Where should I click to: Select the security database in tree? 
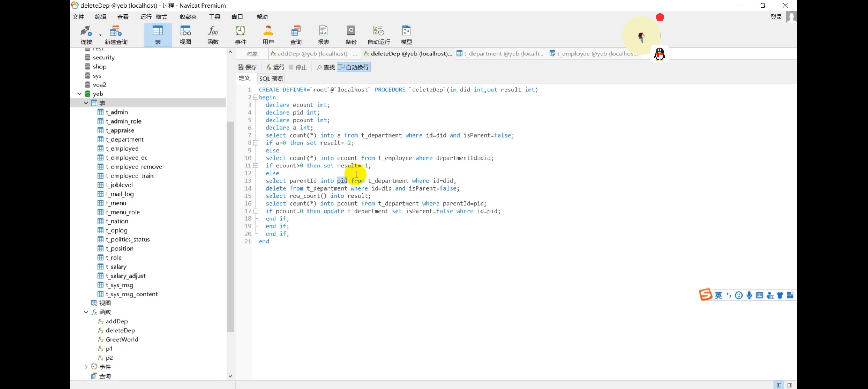tap(103, 57)
